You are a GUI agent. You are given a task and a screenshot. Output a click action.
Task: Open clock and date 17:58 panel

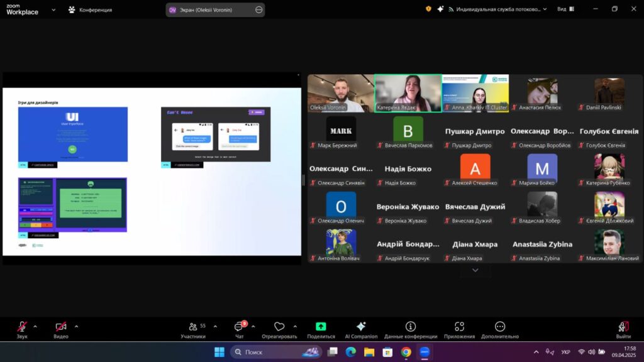(623, 352)
